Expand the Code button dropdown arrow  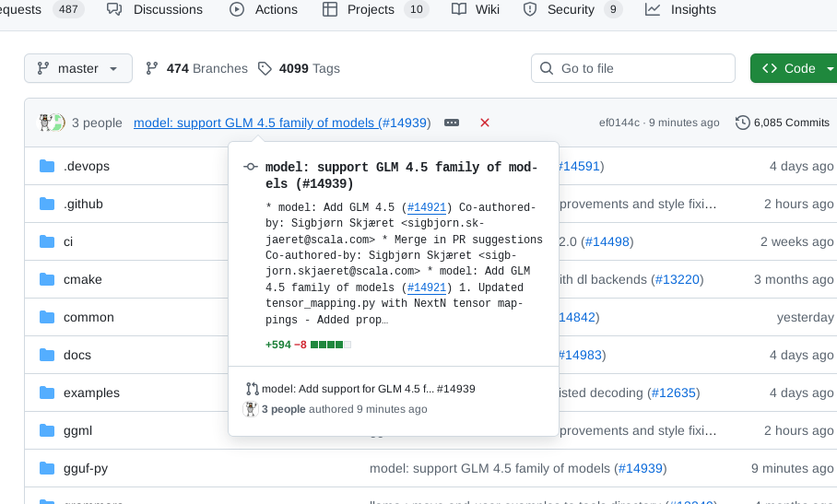pyautogui.click(x=830, y=68)
